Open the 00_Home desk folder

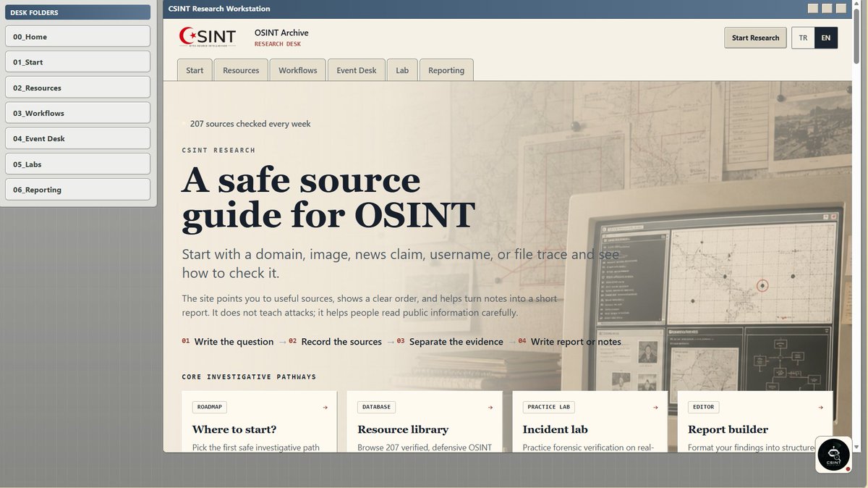coord(77,36)
